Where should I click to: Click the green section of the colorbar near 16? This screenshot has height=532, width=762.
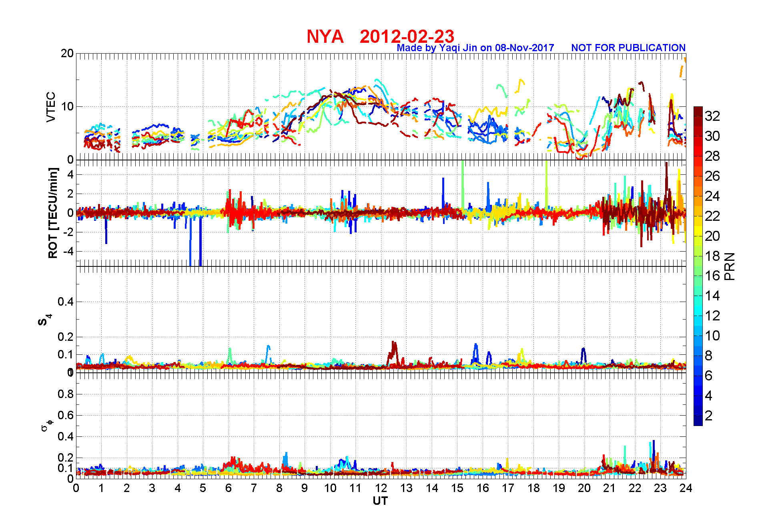click(698, 276)
